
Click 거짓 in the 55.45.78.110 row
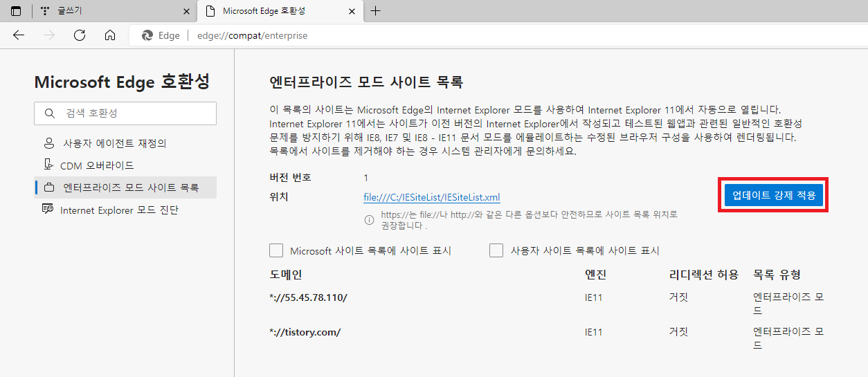coord(678,297)
